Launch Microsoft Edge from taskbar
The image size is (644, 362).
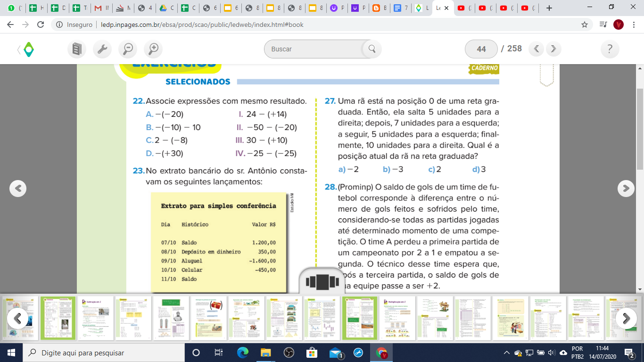click(242, 353)
